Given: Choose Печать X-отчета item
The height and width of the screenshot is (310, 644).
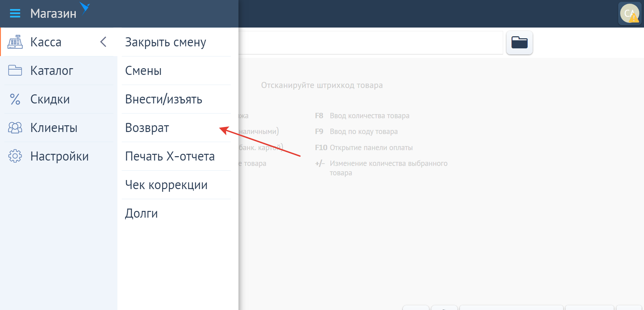Looking at the screenshot, I should tap(176, 156).
